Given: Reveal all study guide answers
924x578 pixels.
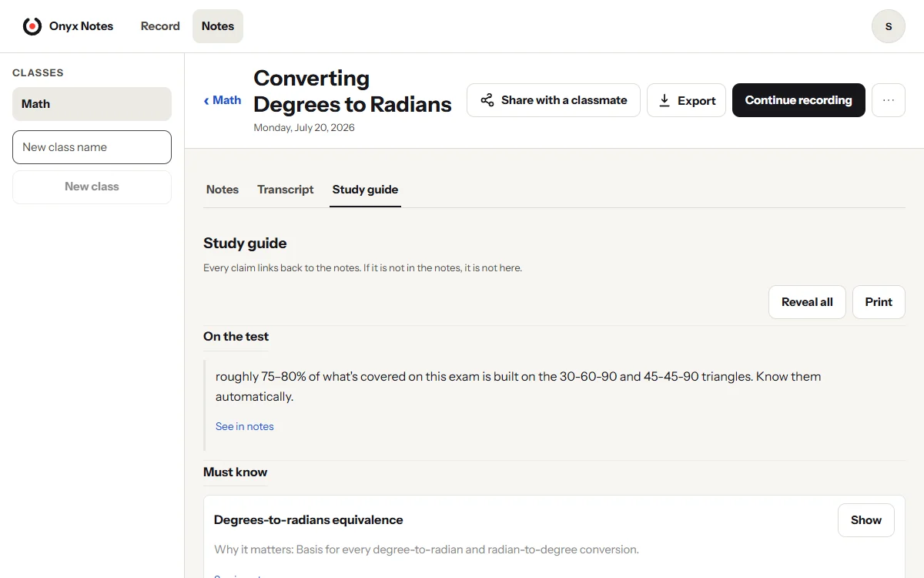Looking at the screenshot, I should pyautogui.click(x=807, y=302).
